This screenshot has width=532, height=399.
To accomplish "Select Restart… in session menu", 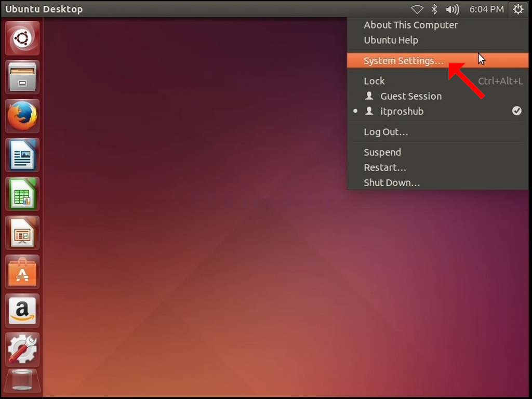I will tap(437, 167).
